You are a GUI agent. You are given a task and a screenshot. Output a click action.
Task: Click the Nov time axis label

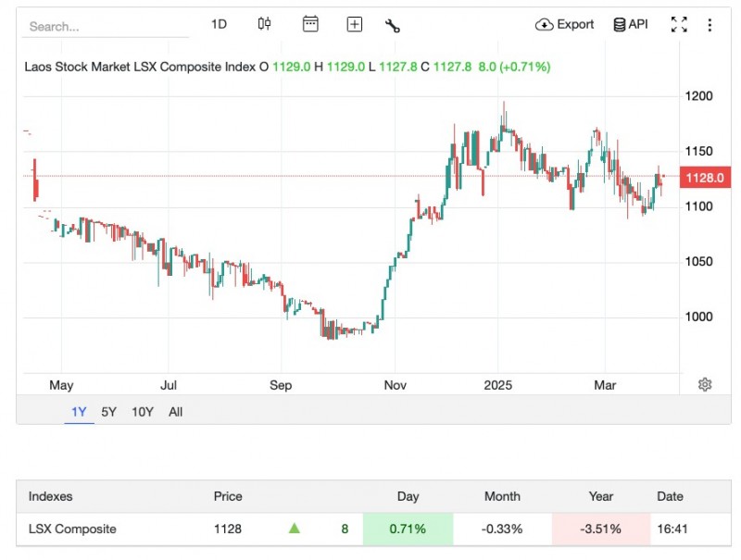point(396,385)
